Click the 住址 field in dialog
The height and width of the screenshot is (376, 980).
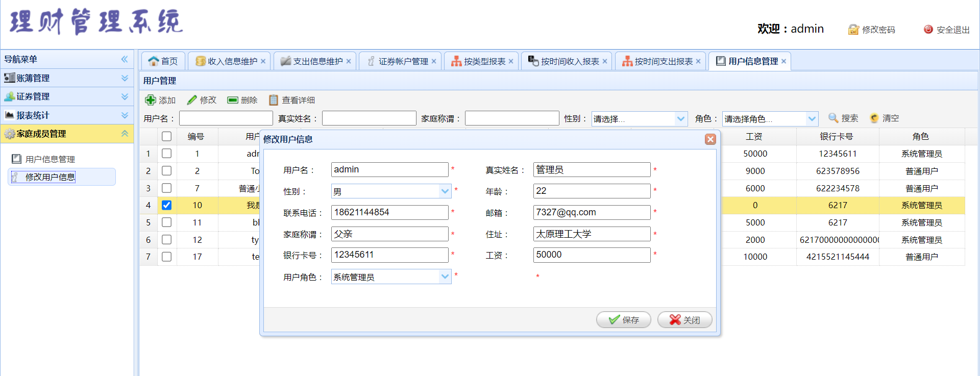[592, 234]
